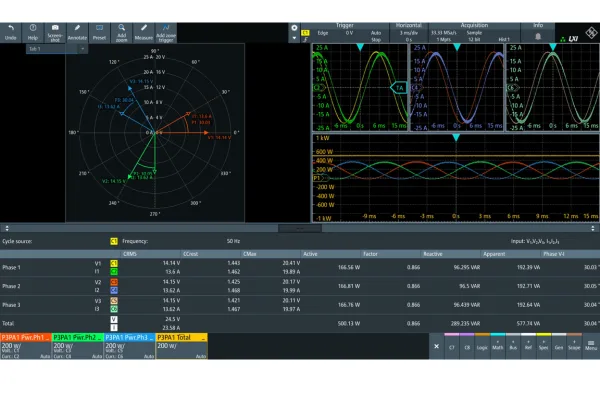The image size is (600, 400).
Task: Add a Math waveform
Action: (x=497, y=346)
